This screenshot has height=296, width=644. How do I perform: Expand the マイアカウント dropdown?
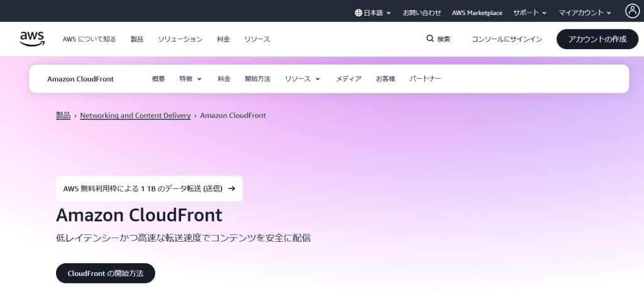tap(585, 13)
